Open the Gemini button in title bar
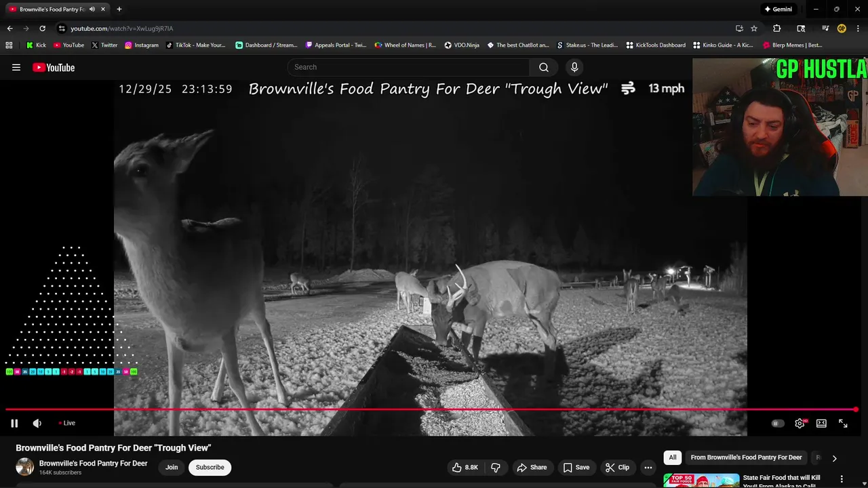The height and width of the screenshot is (488, 868). (778, 9)
